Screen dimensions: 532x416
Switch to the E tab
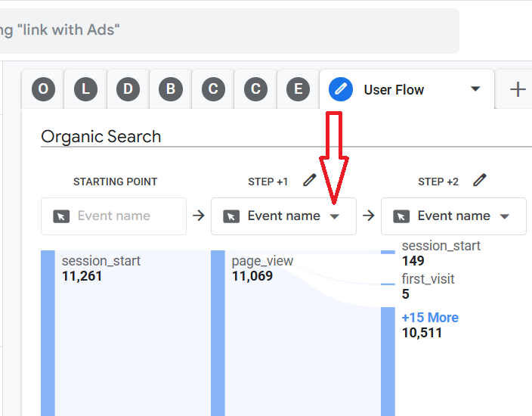coord(298,89)
